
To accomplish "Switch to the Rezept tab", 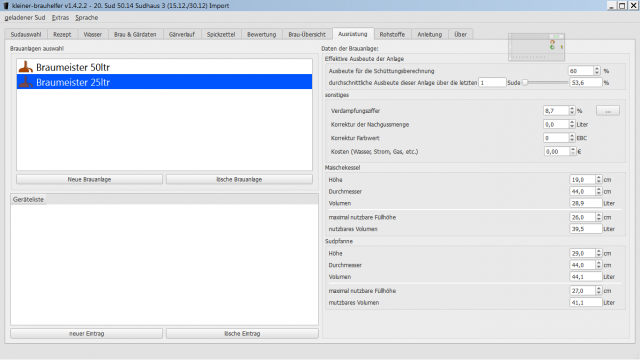I will click(62, 34).
